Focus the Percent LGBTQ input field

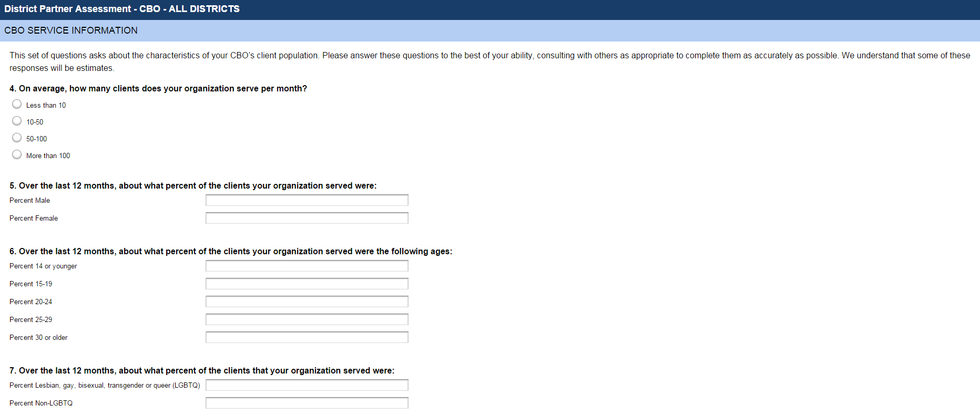[x=307, y=385]
